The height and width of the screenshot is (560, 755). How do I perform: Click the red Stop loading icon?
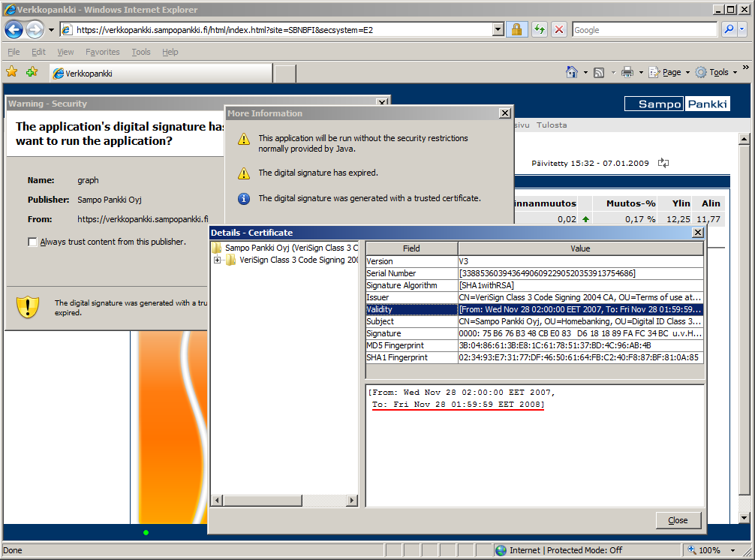(559, 30)
